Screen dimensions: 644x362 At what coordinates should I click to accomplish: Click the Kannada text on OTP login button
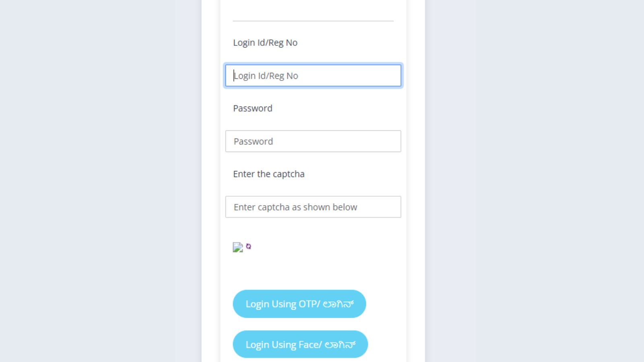(338, 304)
